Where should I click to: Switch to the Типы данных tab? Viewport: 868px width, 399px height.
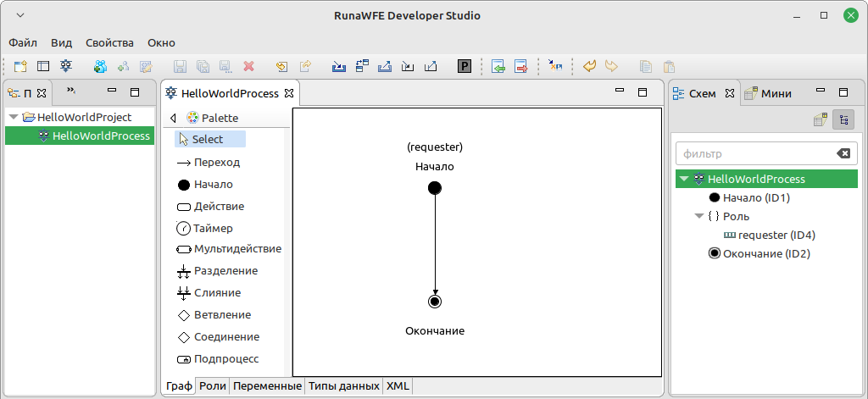pos(344,386)
